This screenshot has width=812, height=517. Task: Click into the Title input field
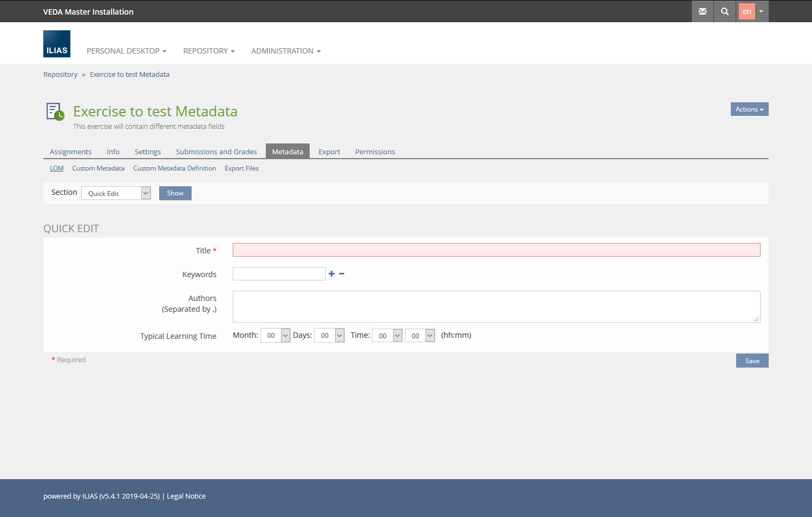(496, 250)
